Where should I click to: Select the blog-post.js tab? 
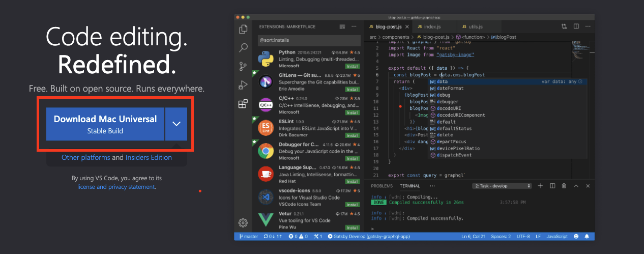click(388, 26)
